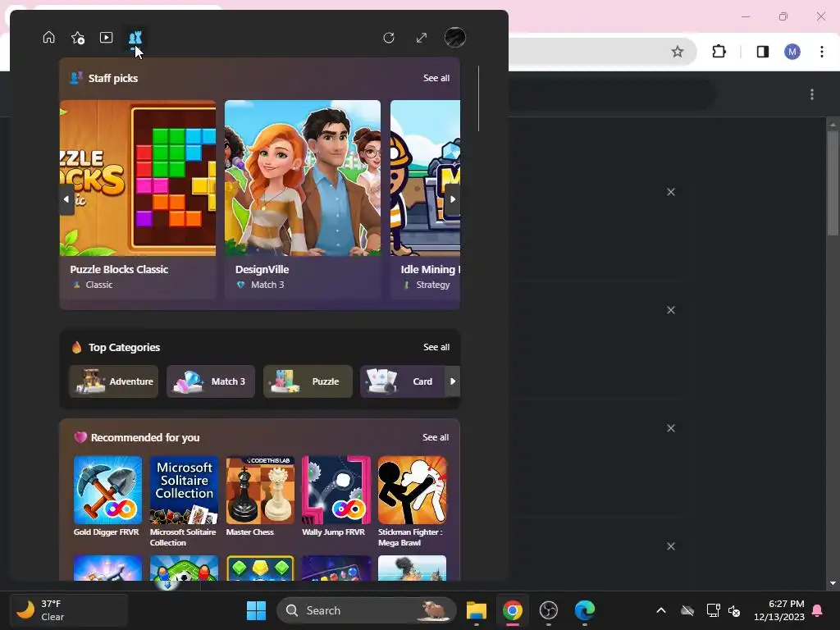Click the Chrome page vertical scrollbar
This screenshot has height=630, width=840.
[x=833, y=182]
